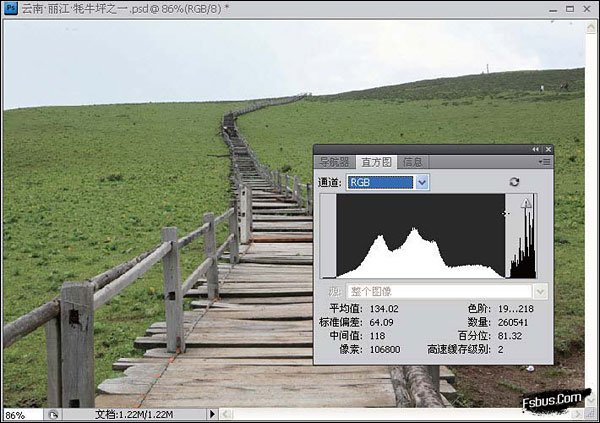Click the status bar preview icon beside zoom
Viewport: 600px width, 423px height.
[x=53, y=414]
